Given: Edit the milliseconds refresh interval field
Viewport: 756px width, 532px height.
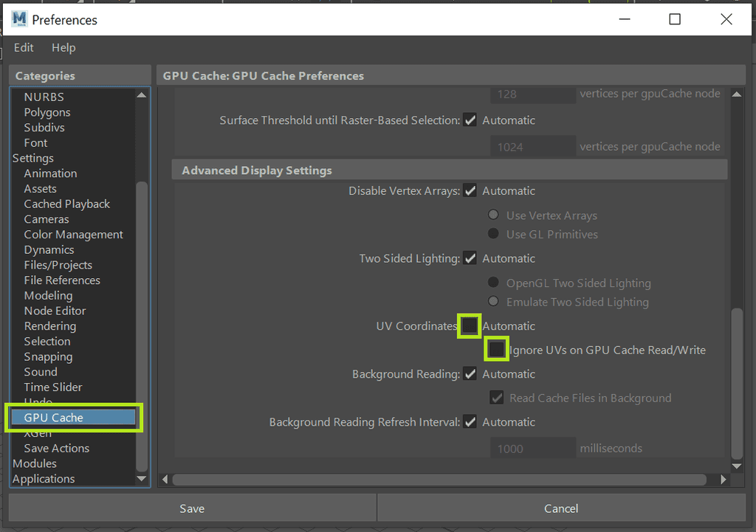Looking at the screenshot, I should (532, 447).
